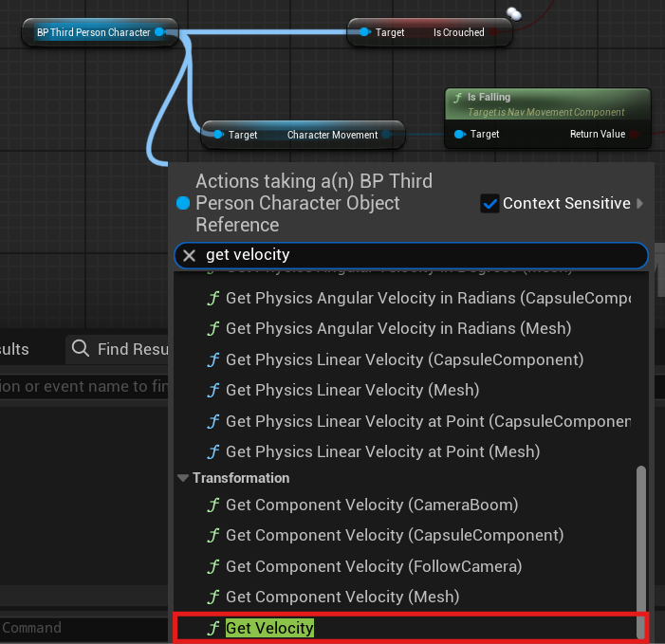The height and width of the screenshot is (644, 665).
Task: Click the Character Movement output pin
Action: 386,135
